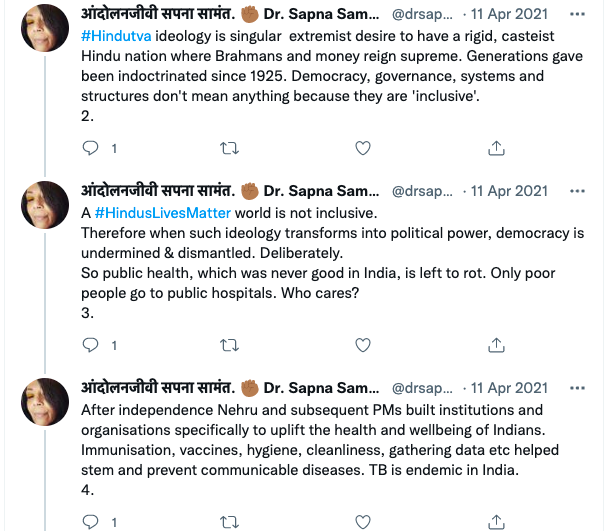Retweet the #Hindutva ideology tweet
Viewport: 606px width, 531px height.
(229, 148)
